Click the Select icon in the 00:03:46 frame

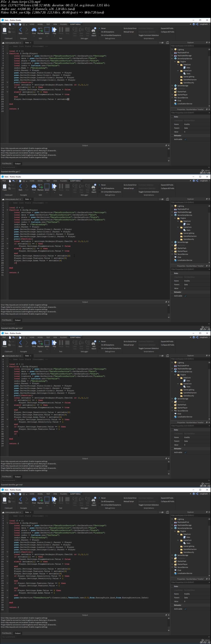pos(47,30)
